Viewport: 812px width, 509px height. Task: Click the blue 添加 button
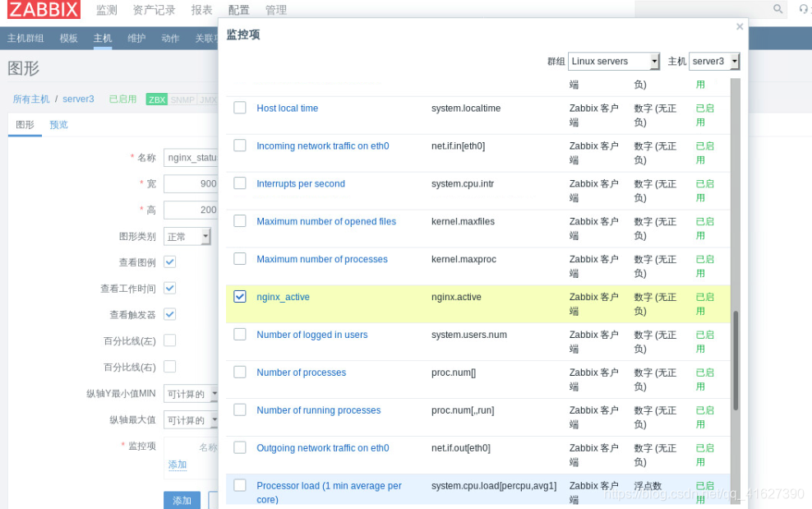coord(182,500)
